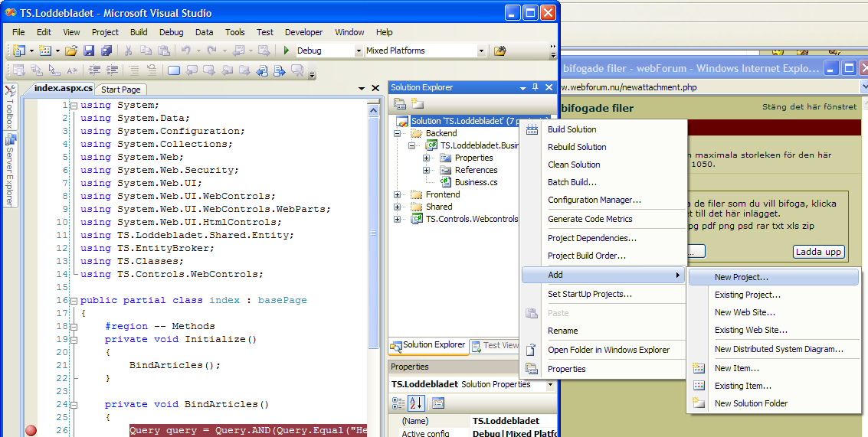Toggle the breakpoint on line 26

pyautogui.click(x=31, y=430)
